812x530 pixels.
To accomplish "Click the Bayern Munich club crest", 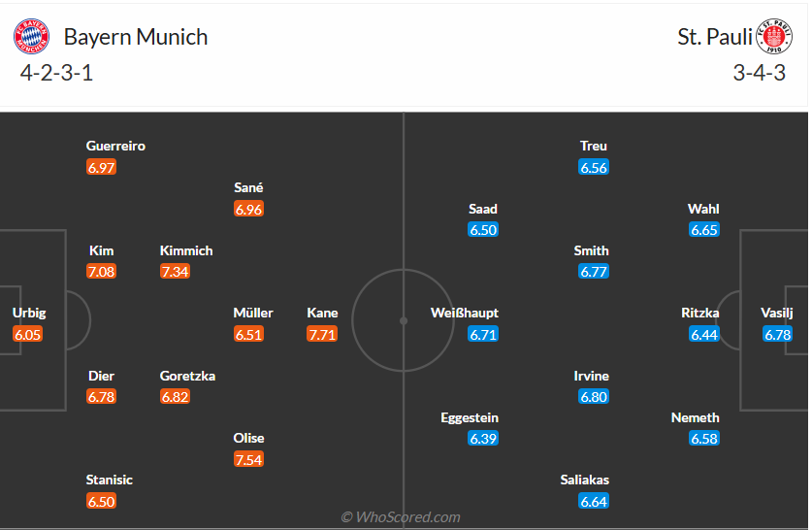I will point(31,37).
